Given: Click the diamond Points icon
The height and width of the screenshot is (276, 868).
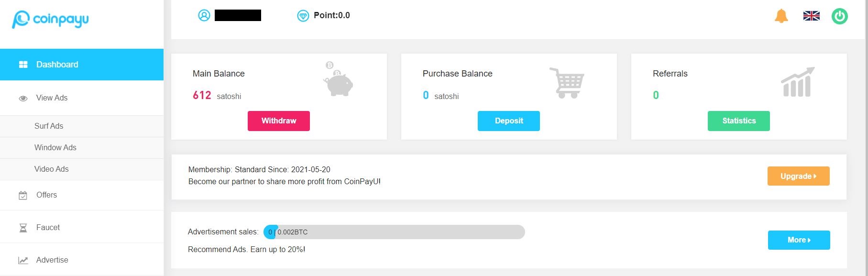Looking at the screenshot, I should click(x=303, y=16).
